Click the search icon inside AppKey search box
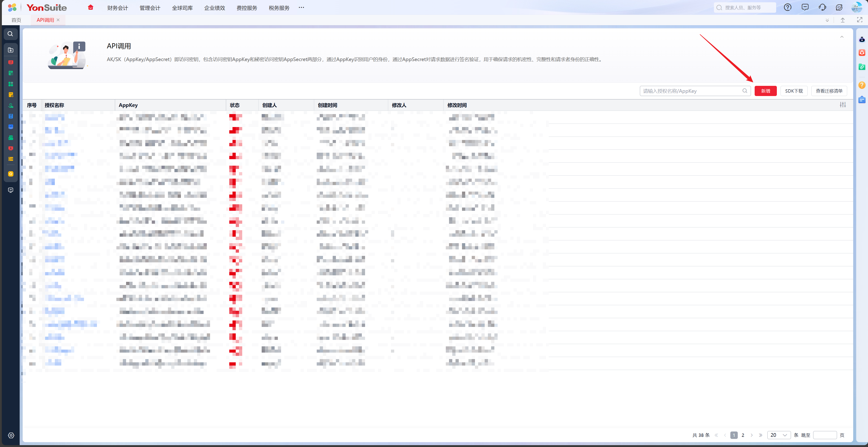The image size is (868, 447). pyautogui.click(x=745, y=91)
